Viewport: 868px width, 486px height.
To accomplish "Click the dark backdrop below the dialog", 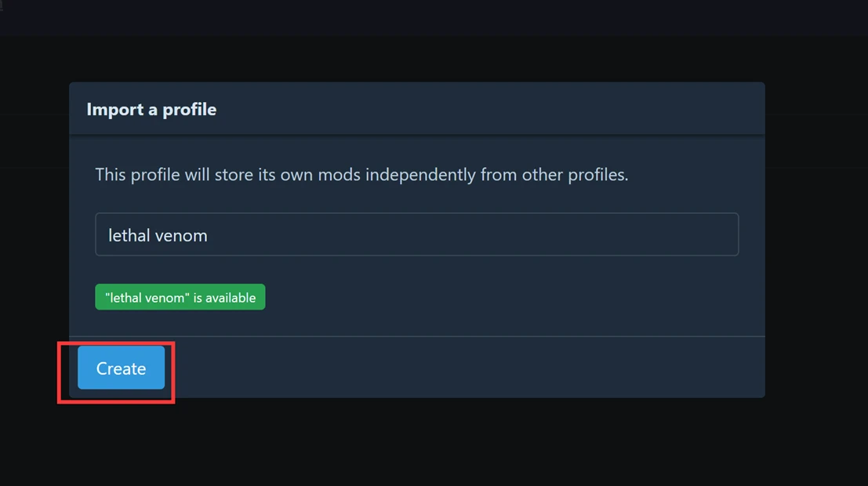I will pyautogui.click(x=431, y=443).
